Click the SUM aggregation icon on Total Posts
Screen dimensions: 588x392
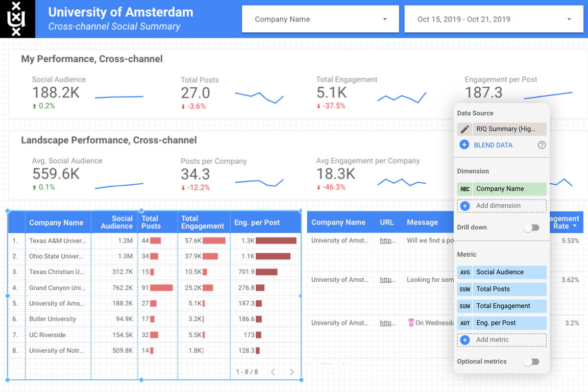tap(465, 289)
